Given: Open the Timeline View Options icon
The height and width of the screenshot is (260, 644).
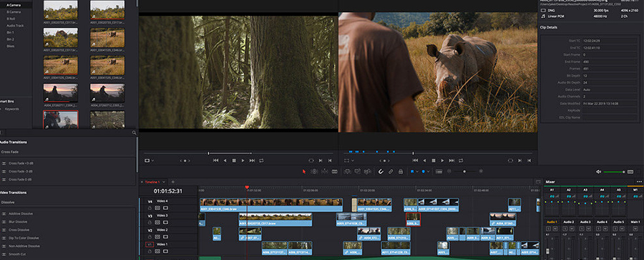Looking at the screenshot, I should [439, 172].
